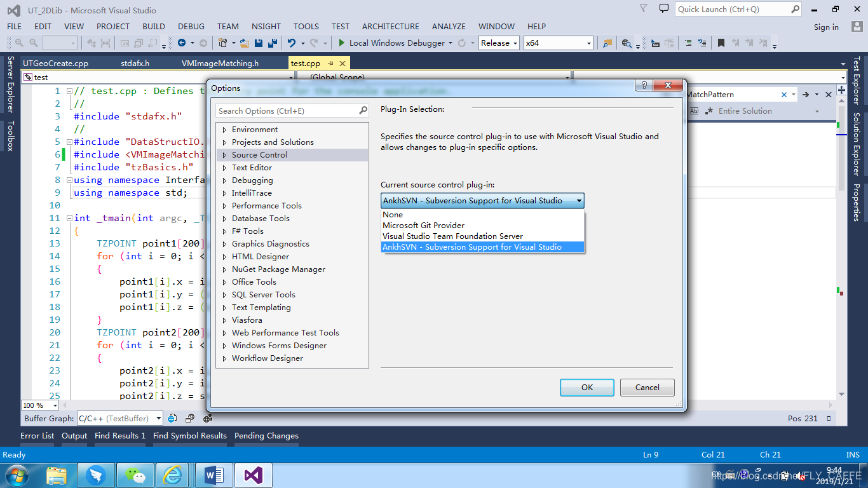The image size is (868, 488).
Task: Comment out lines using the comment icon
Action: coord(689,43)
